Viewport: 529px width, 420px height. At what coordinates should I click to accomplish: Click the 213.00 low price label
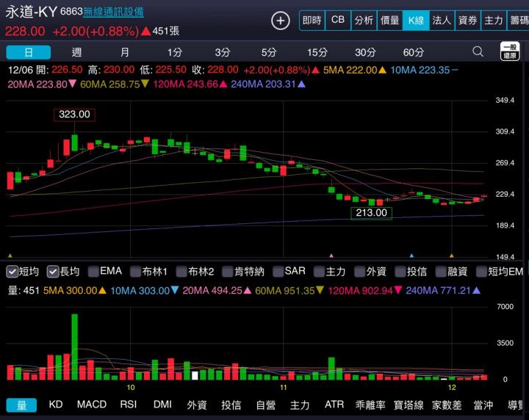pos(371,213)
